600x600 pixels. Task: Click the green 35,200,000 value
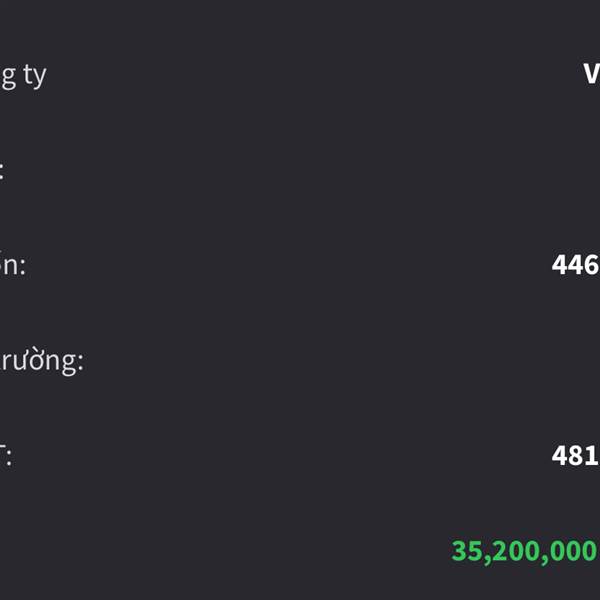(x=525, y=552)
